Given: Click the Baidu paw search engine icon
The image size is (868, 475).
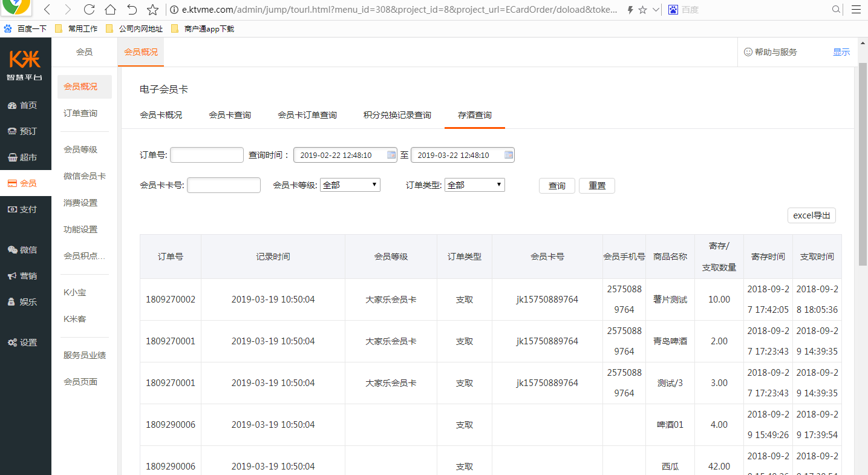Looking at the screenshot, I should point(673,10).
